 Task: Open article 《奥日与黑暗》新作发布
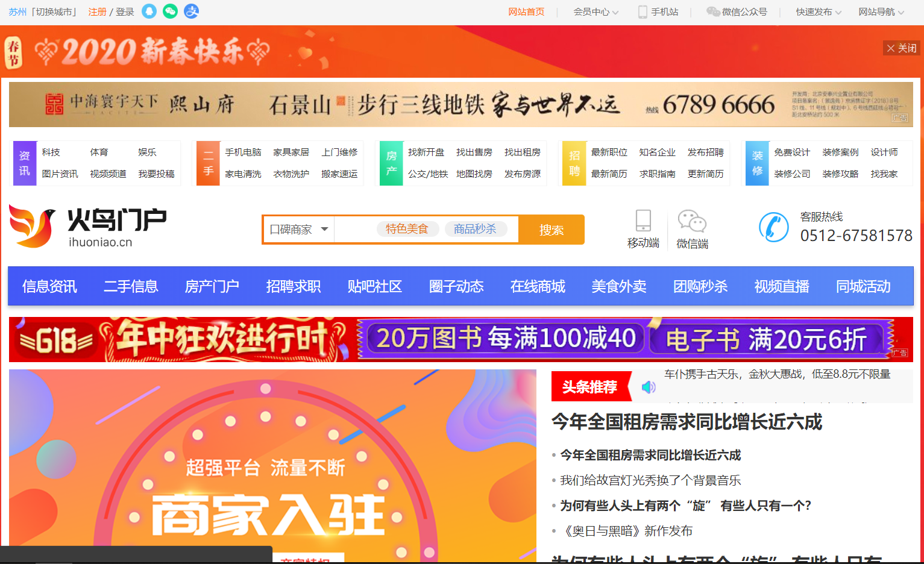(x=626, y=531)
